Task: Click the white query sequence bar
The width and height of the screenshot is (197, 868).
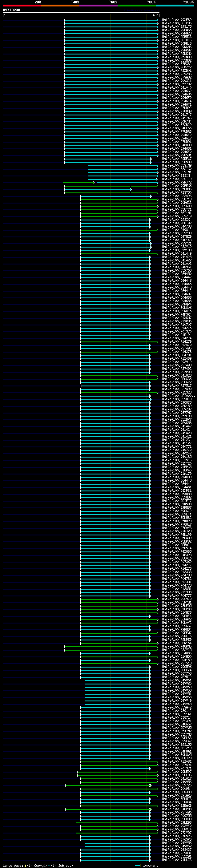Action: pyautogui.click(x=81, y=13)
